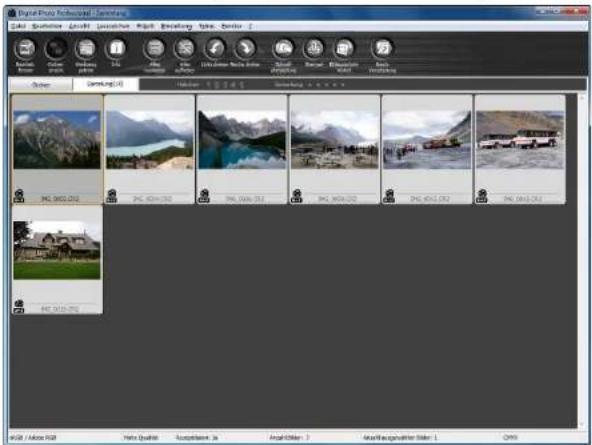The height and width of the screenshot is (445, 592).
Task: Click the selected images count status entry
Action: [400, 437]
